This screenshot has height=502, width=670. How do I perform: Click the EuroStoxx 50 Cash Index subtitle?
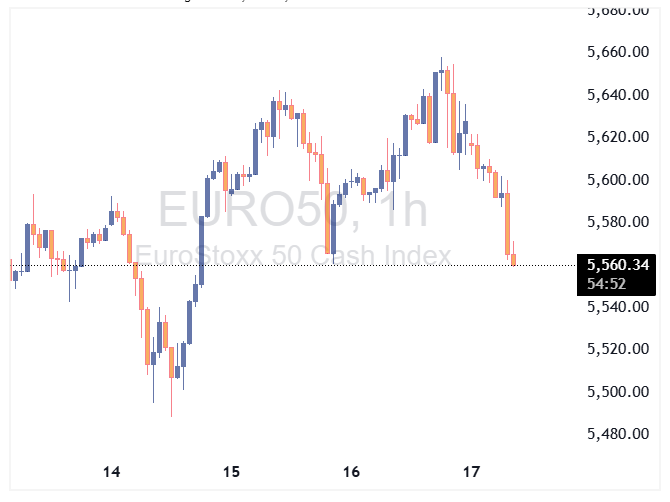293,255
